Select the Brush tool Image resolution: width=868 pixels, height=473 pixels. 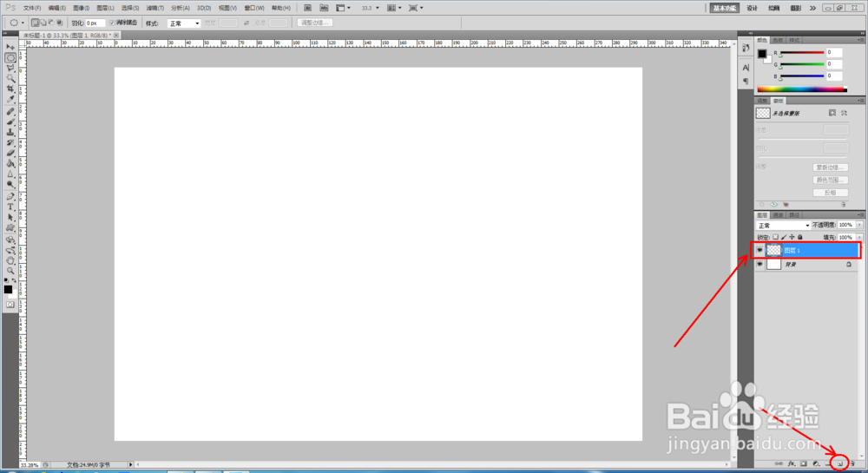pos(10,122)
